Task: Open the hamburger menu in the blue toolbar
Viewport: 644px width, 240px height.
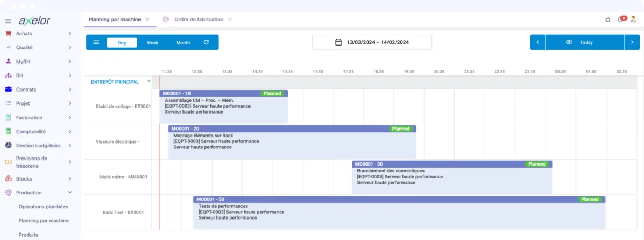Action: [x=97, y=42]
